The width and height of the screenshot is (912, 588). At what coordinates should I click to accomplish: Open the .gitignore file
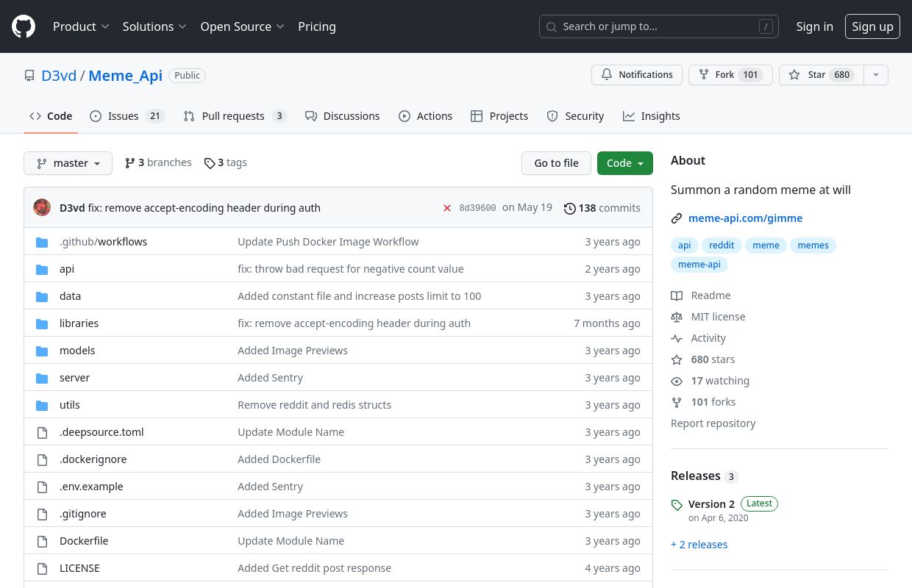click(x=82, y=514)
